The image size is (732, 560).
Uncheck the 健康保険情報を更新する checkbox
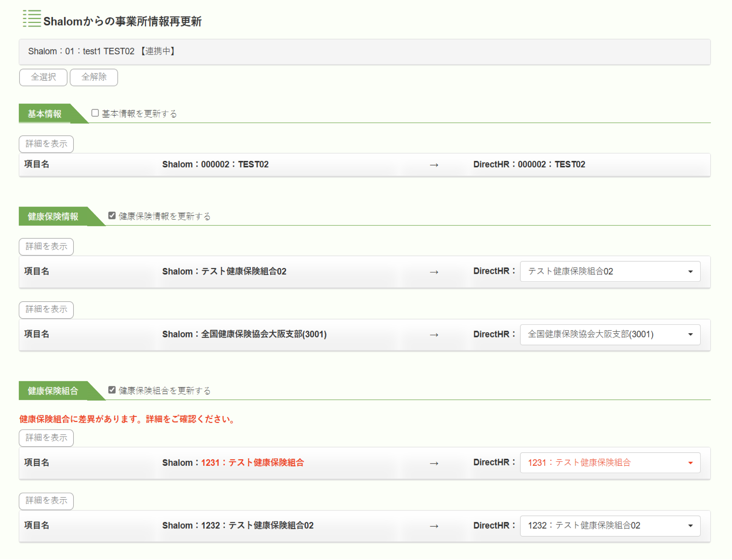point(112,216)
